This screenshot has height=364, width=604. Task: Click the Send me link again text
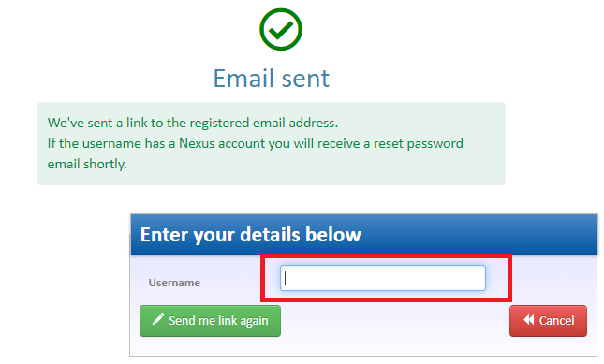pos(218,321)
